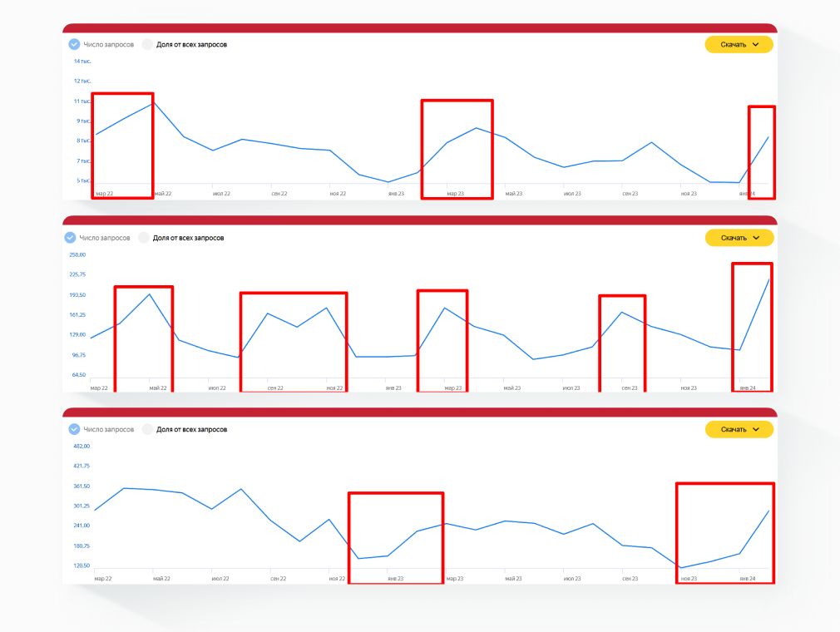Click the "258,00" y-axis label in the second chart
The image size is (840, 632).
point(77,254)
